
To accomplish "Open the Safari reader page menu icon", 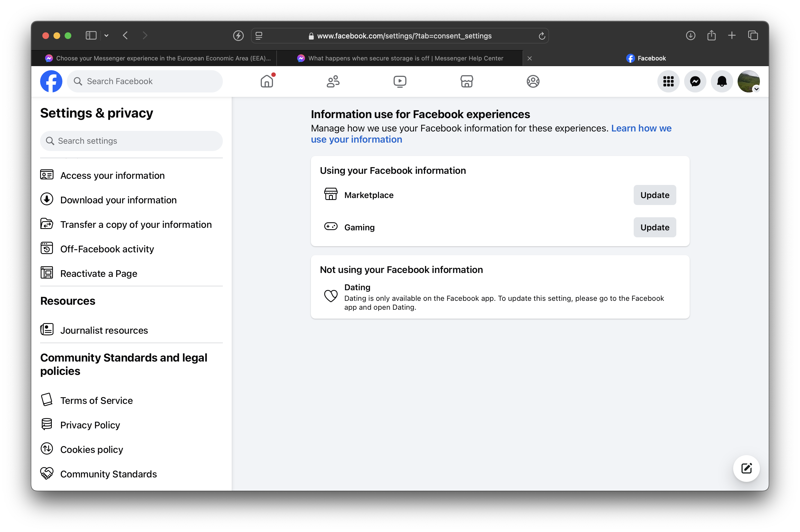I will (x=259, y=36).
